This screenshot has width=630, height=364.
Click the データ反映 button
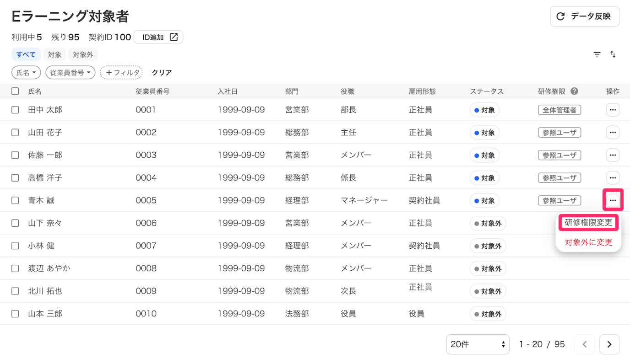[585, 16]
